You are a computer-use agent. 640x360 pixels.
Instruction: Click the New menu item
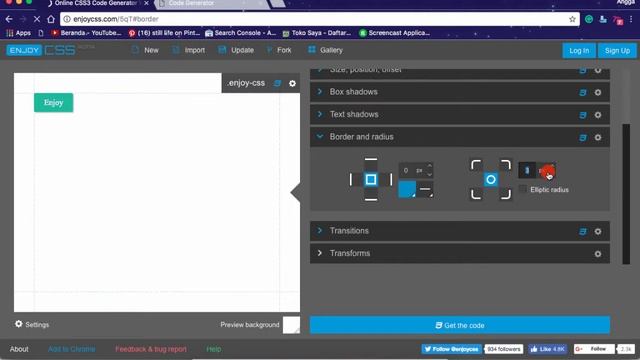[x=145, y=50]
